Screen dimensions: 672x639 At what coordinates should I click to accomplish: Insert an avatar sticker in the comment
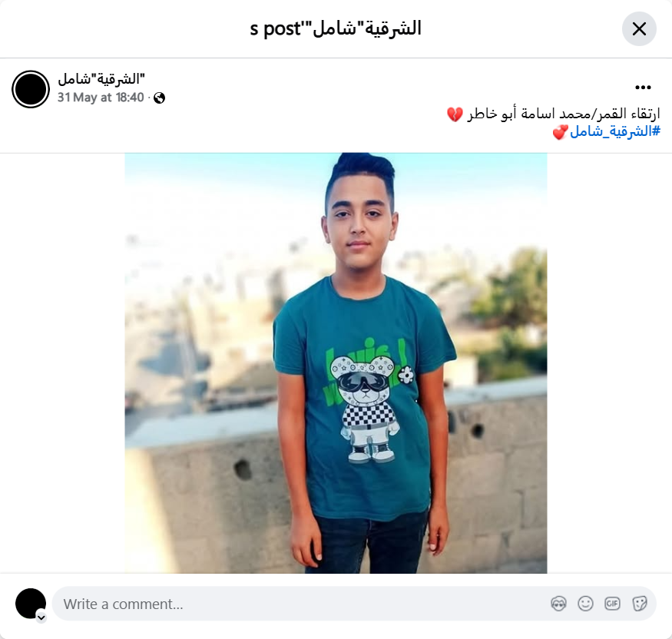coord(558,604)
